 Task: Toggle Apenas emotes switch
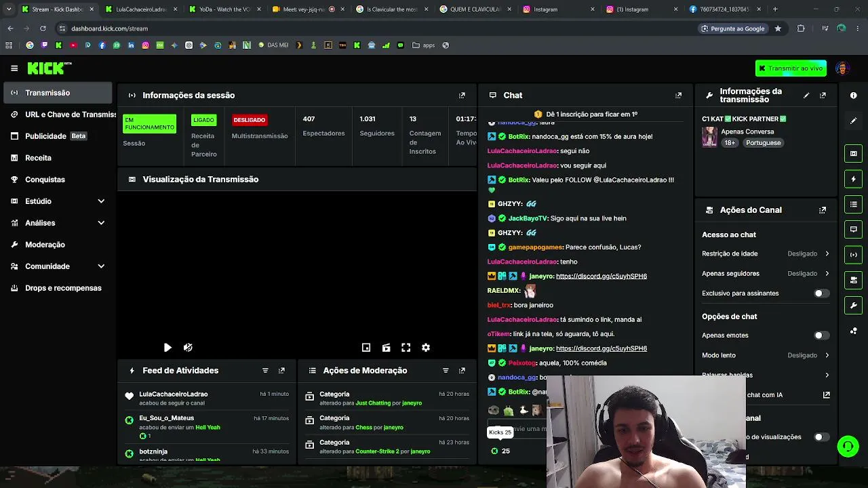[x=821, y=335]
